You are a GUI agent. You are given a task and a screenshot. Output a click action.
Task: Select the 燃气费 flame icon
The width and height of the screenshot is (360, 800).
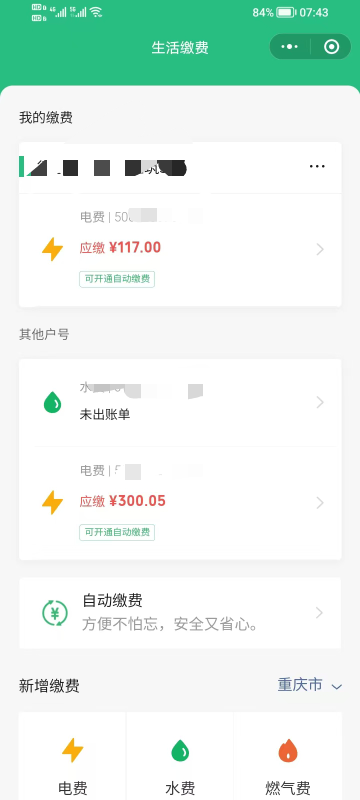tap(288, 751)
